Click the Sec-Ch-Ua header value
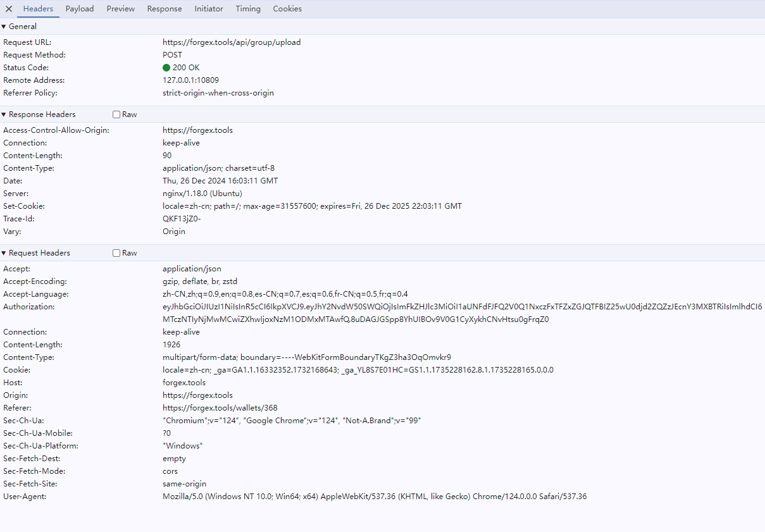765x532 pixels. (292, 421)
